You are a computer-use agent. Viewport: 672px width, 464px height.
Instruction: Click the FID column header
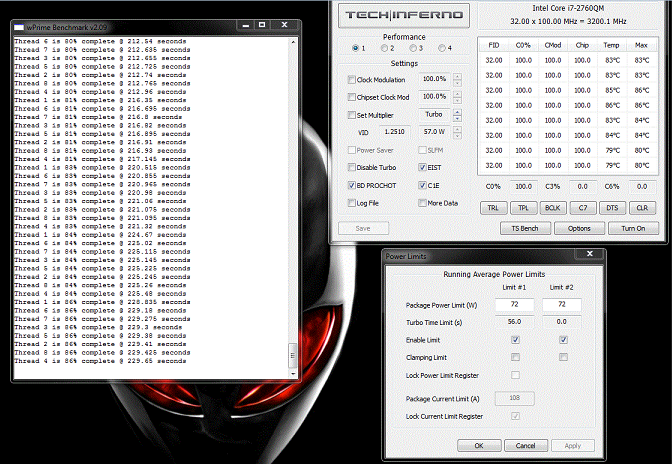(x=494, y=45)
